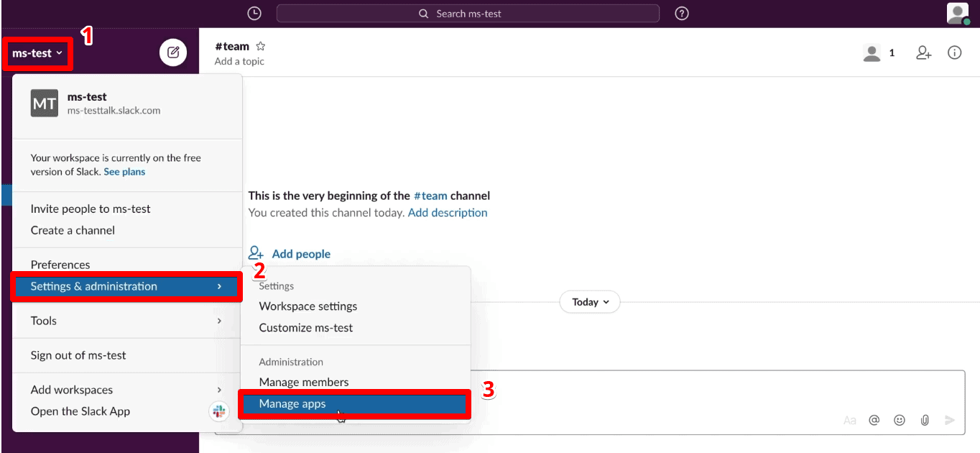Open the ms-test workspace dropdown
Screen dimensions: 980x453
[37, 52]
